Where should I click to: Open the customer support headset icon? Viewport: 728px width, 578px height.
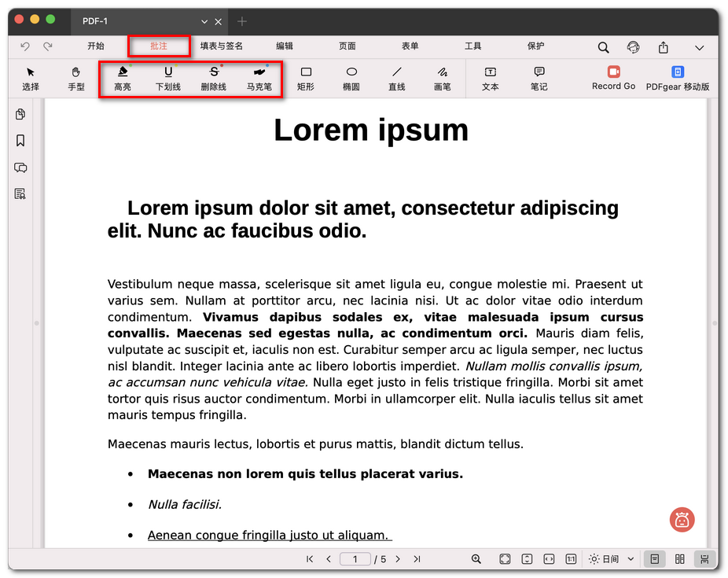[634, 47]
